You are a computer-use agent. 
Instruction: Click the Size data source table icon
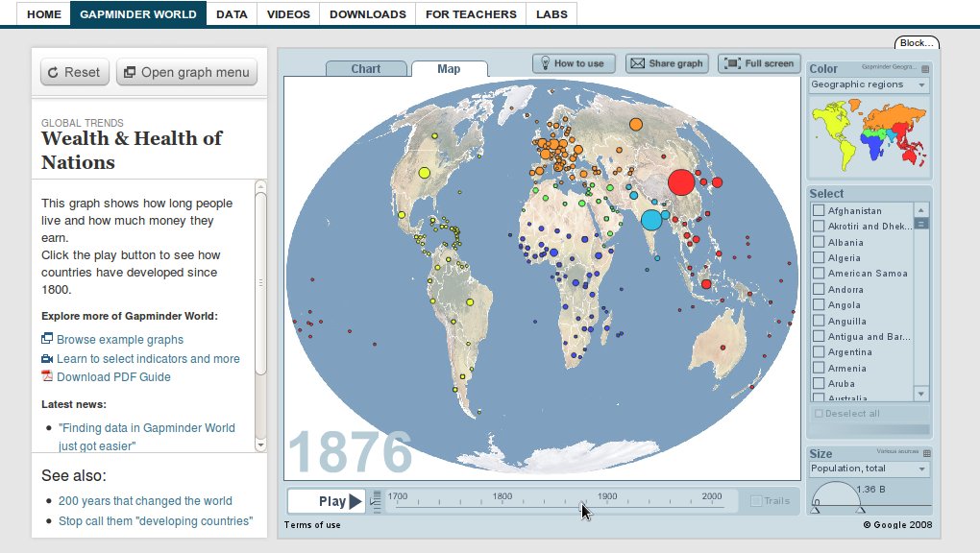click(926, 453)
